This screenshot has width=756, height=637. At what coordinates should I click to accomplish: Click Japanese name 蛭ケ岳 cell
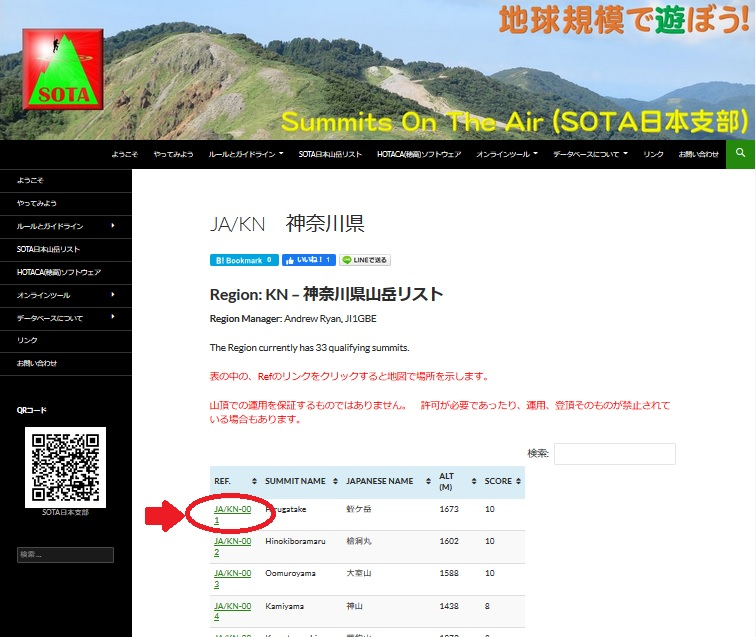(359, 509)
